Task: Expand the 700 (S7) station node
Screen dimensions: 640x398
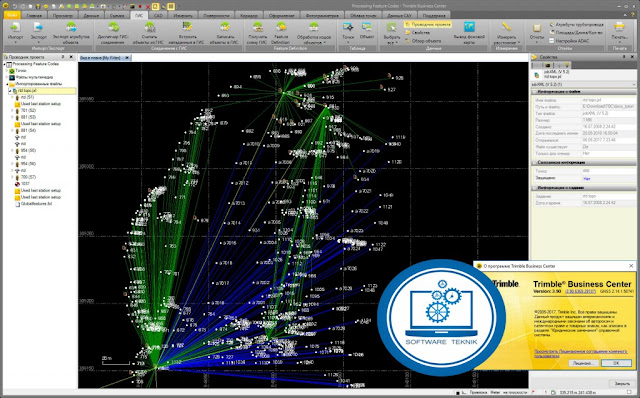Action: 13,177
